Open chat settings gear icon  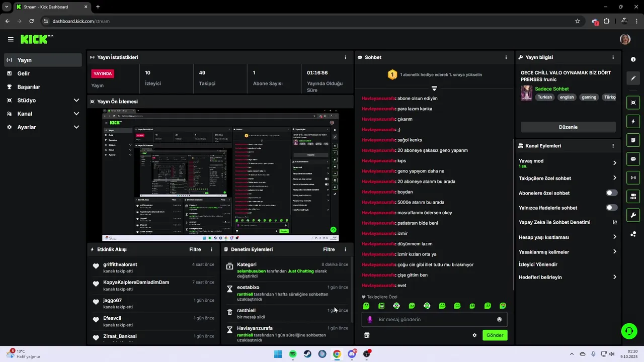click(474, 335)
